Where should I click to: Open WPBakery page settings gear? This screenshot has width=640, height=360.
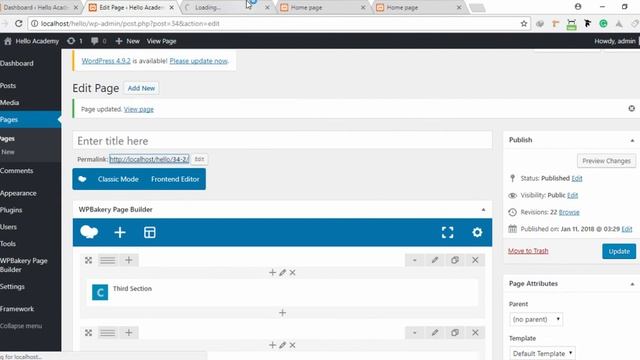477,232
